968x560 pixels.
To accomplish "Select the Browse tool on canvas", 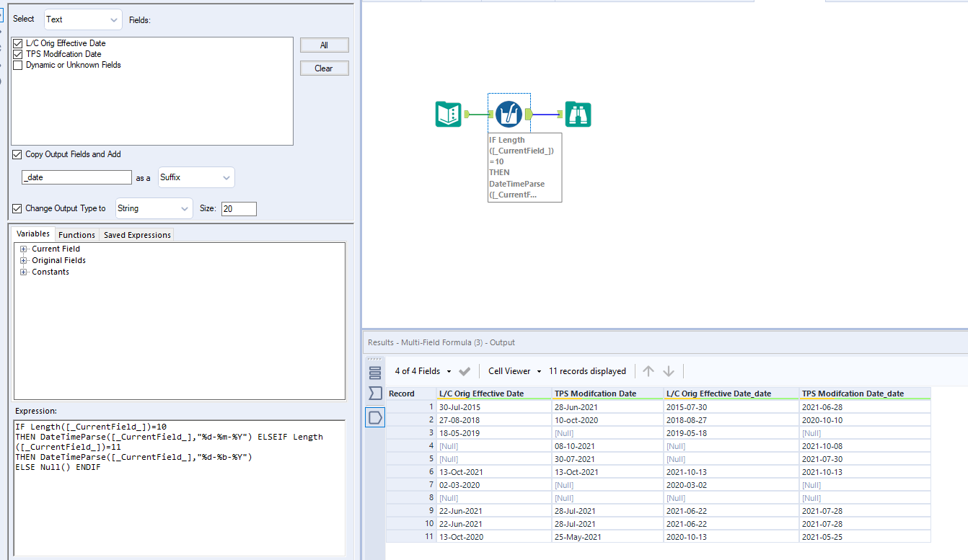I will (578, 114).
